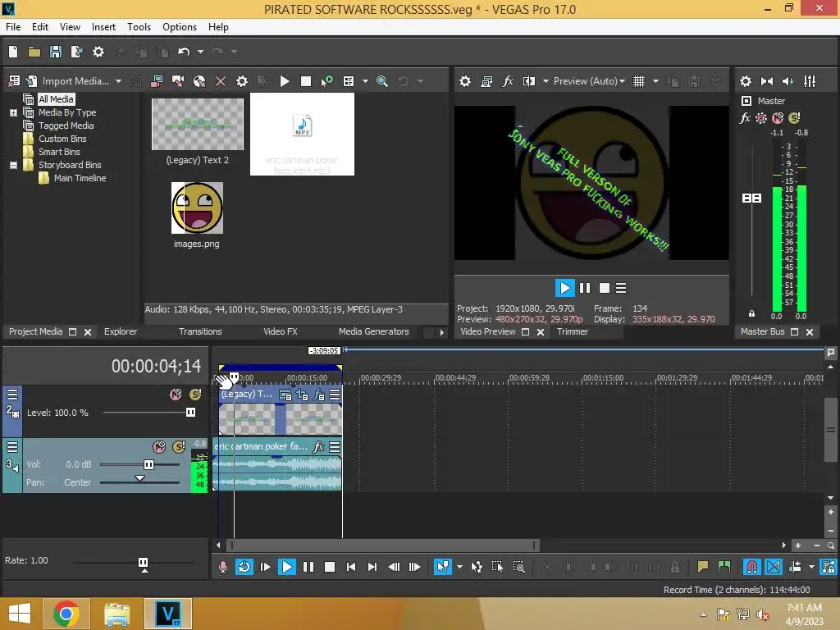840x630 pixels.
Task: Go to the end of the timeline
Action: click(x=372, y=566)
